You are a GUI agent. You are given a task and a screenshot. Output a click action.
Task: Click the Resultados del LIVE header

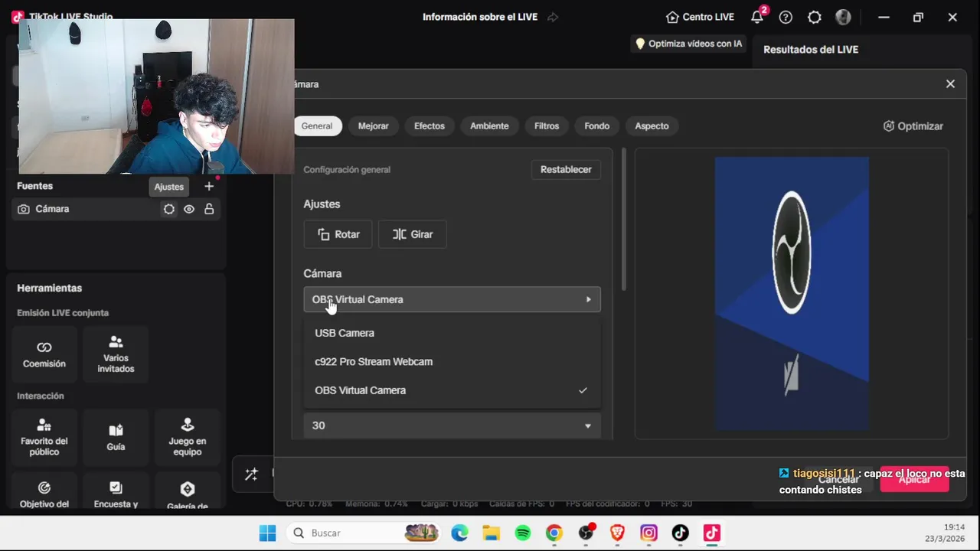click(x=811, y=50)
